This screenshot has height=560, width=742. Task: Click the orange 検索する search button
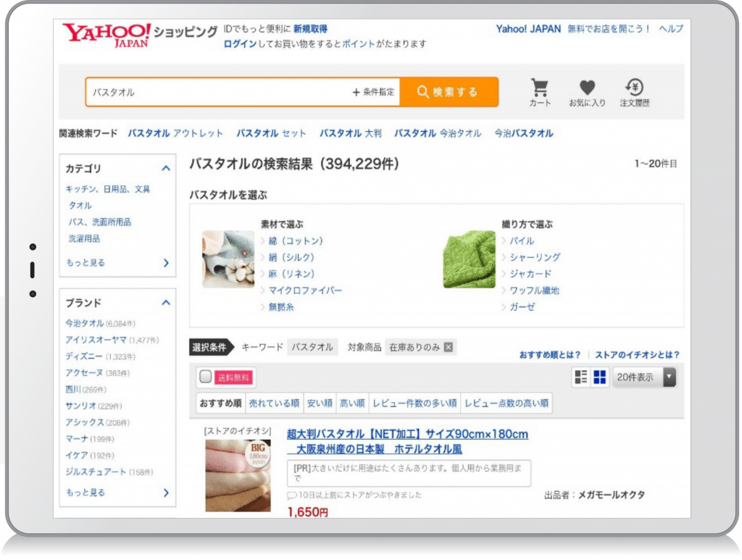pos(449,92)
